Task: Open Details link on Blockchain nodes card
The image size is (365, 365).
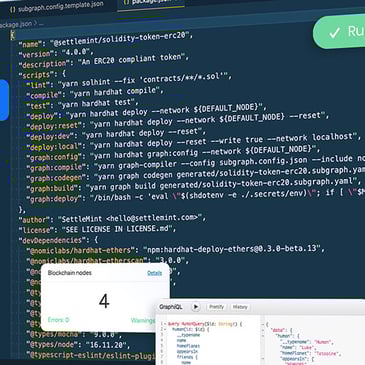Action: (155, 273)
